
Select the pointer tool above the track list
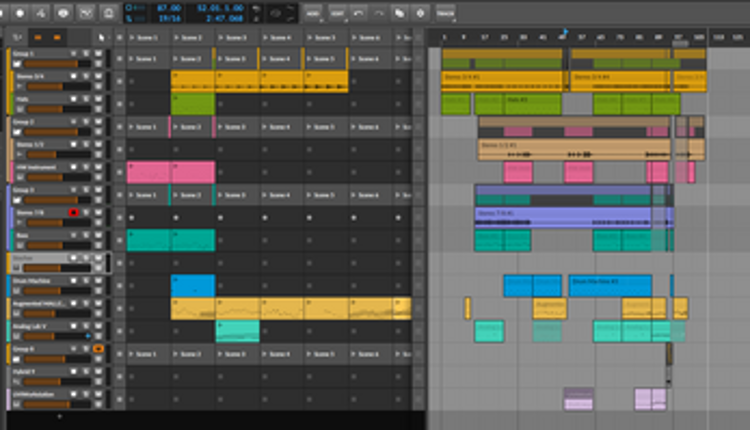(x=101, y=37)
